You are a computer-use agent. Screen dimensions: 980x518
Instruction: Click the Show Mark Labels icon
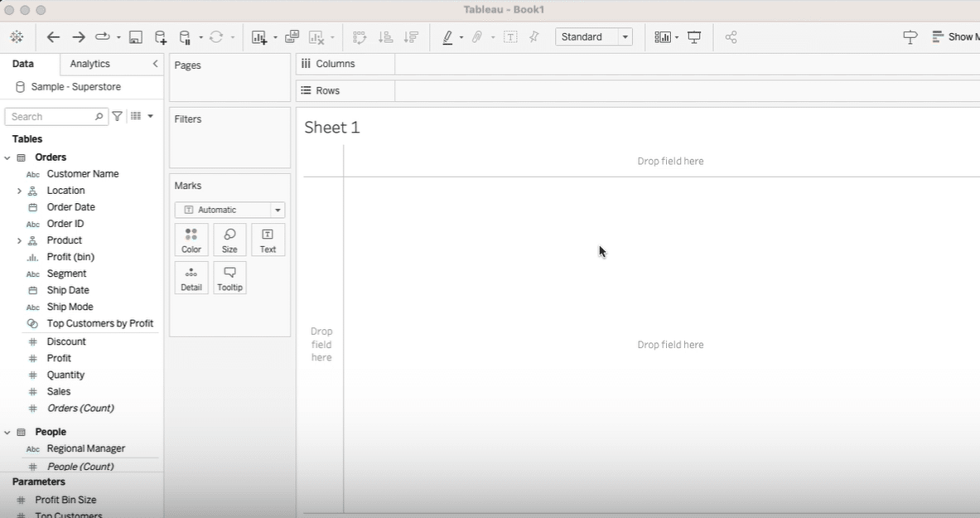(x=510, y=37)
